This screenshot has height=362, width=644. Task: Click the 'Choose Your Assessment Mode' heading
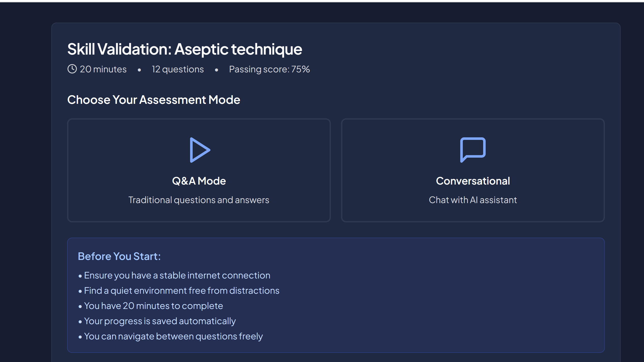(x=154, y=100)
